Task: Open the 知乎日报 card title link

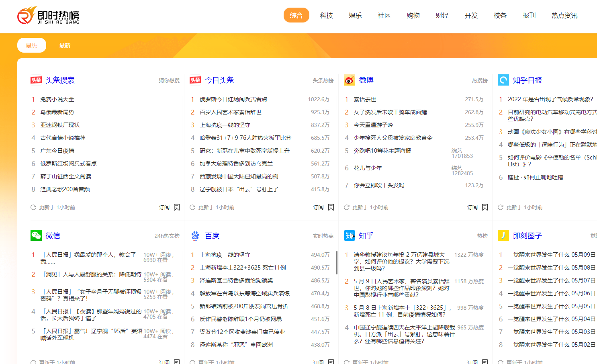Action: click(x=527, y=80)
